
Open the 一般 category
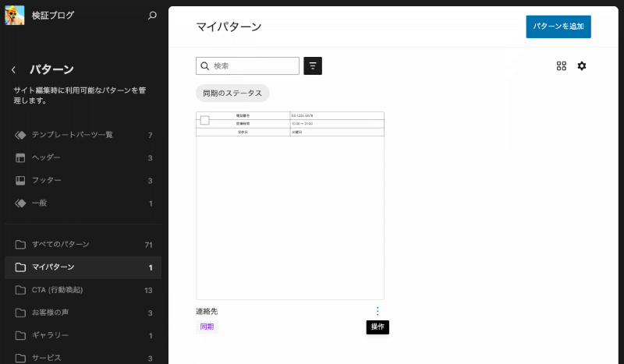pyautogui.click(x=83, y=203)
